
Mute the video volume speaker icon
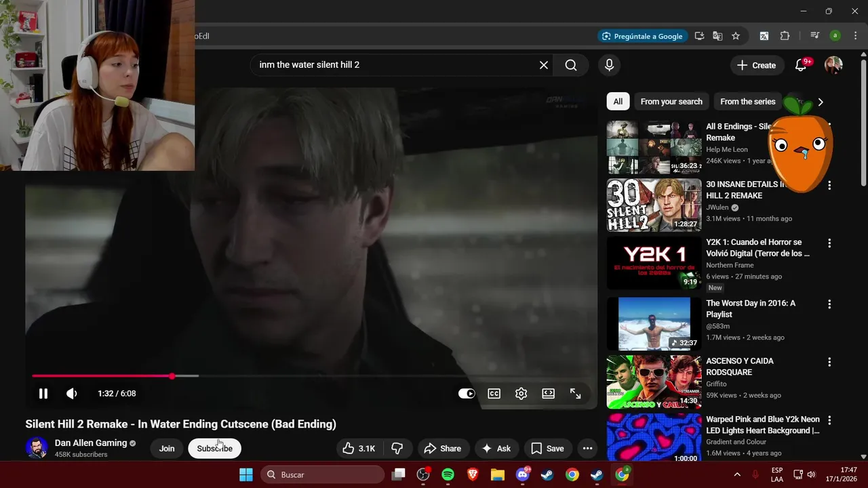coord(71,394)
